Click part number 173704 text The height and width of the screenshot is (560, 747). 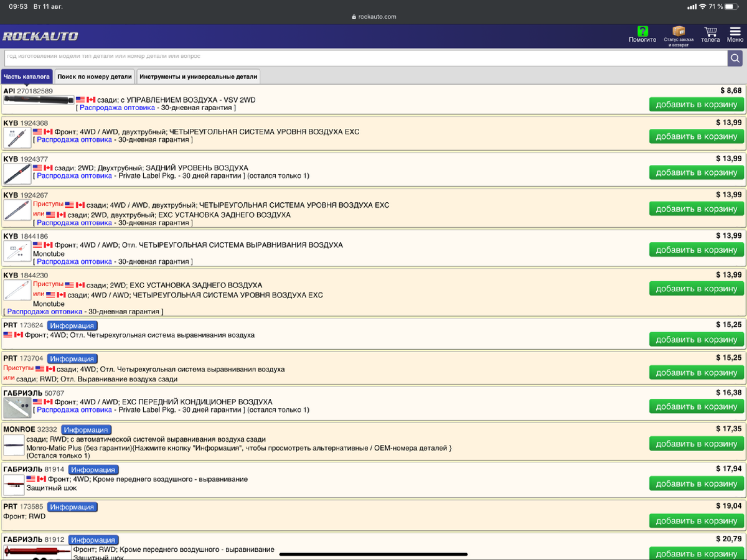pyautogui.click(x=32, y=358)
